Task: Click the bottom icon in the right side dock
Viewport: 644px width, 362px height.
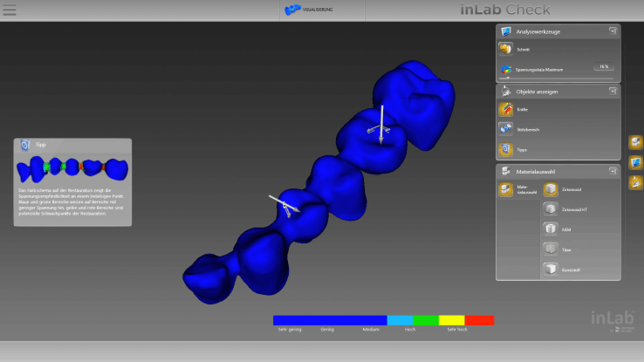Action: click(x=635, y=182)
